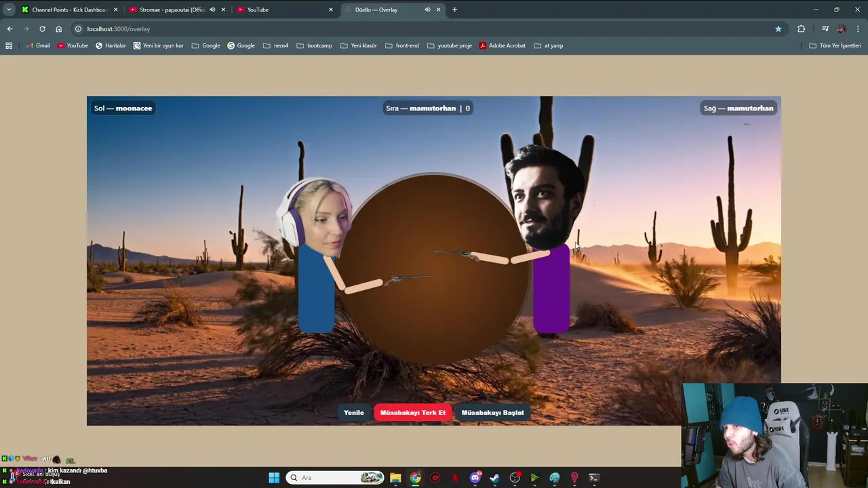The image size is (868, 488).
Task: Open the terminal app from the taskbar
Action: pos(594,478)
